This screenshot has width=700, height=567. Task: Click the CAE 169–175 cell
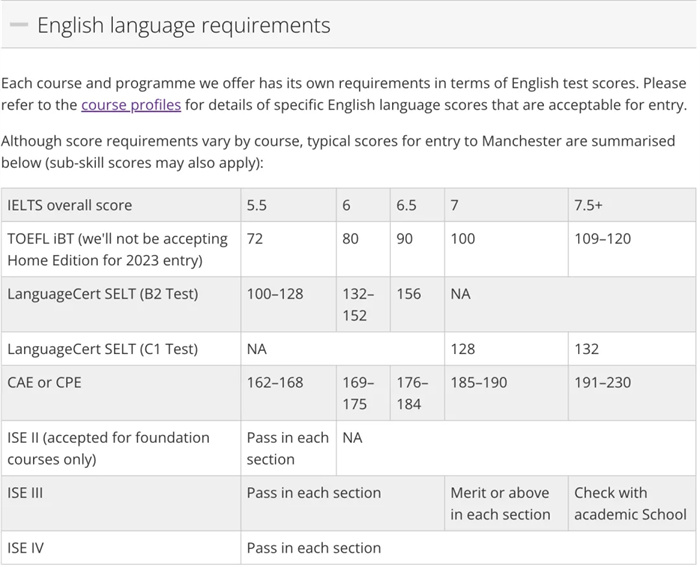pyautogui.click(x=363, y=393)
